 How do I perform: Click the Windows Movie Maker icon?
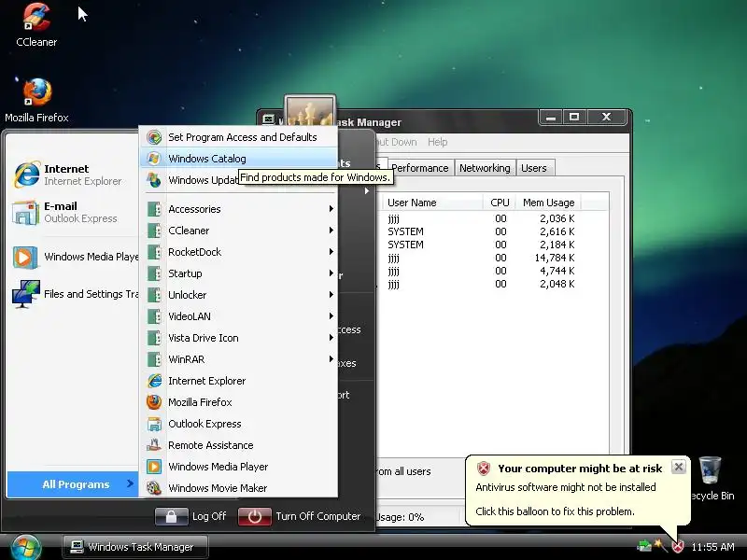click(x=153, y=487)
